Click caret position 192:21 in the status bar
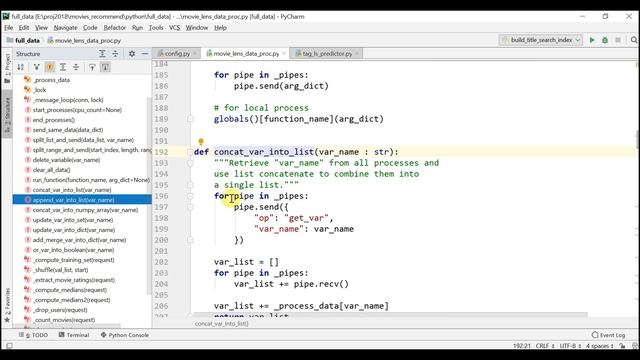This screenshot has width=640, height=360. click(522, 346)
